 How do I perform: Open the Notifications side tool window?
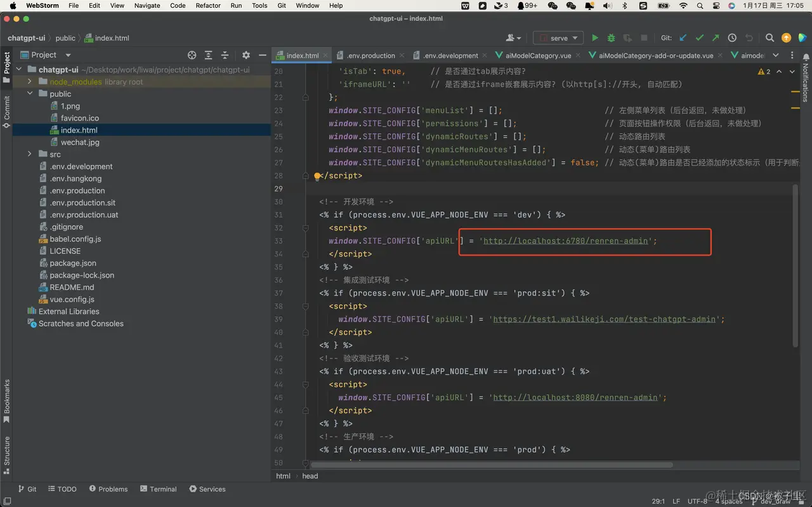(806, 78)
